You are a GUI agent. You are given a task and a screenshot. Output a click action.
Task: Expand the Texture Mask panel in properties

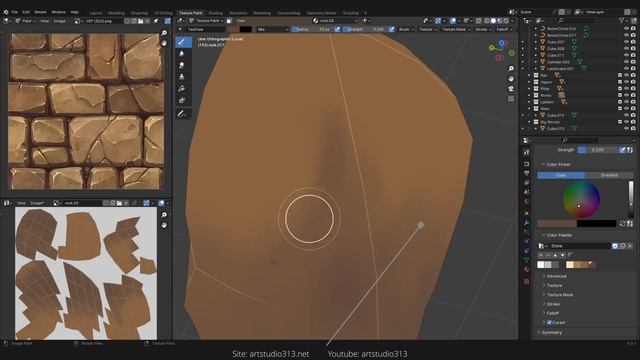coord(559,295)
